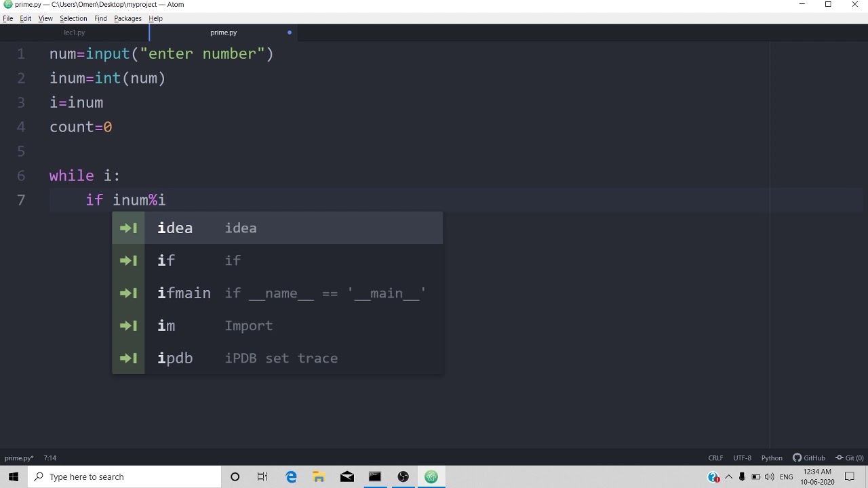Select the prime.py tab
Image resolution: width=868 pixels, height=488 pixels.
[224, 33]
